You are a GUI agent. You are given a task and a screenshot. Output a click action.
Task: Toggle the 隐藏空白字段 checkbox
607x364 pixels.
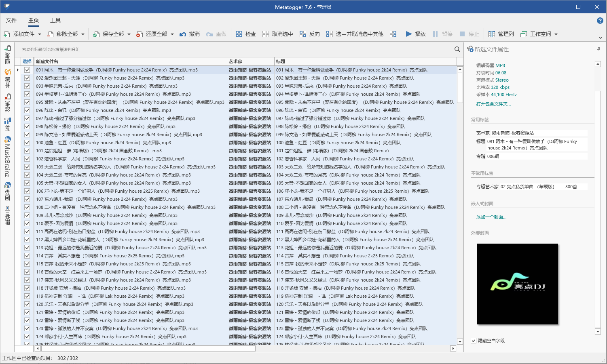(x=474, y=341)
